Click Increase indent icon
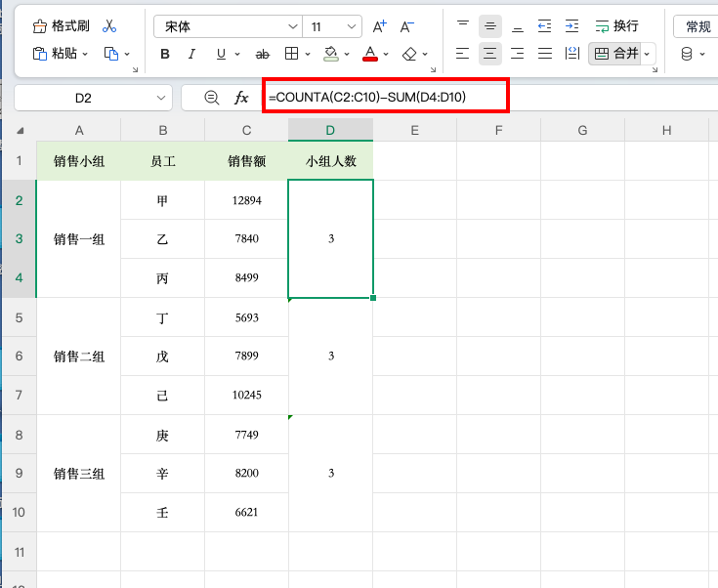This screenshot has width=718, height=588. tap(571, 26)
